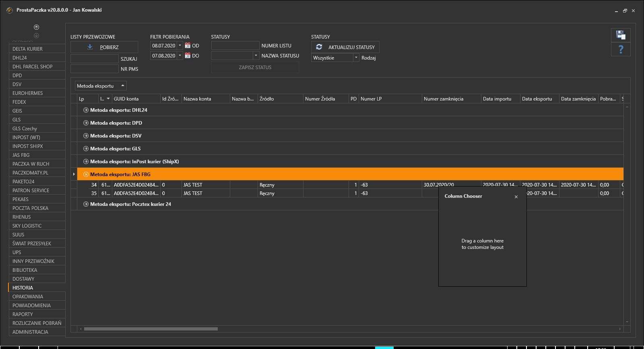This screenshot has height=349, width=644.
Task: Click the Źródło column header
Action: [x=281, y=99]
